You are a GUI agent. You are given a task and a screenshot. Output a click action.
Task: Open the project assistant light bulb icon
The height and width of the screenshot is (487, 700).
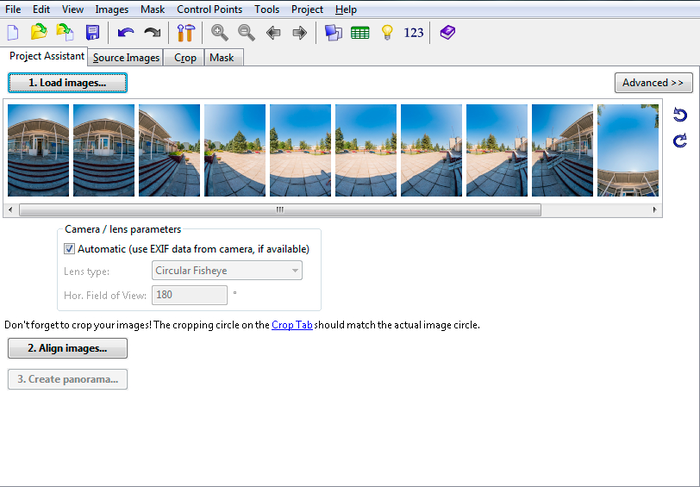[387, 33]
